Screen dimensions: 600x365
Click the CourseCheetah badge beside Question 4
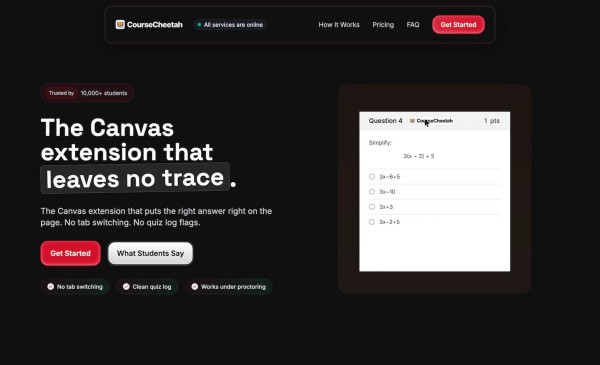click(x=431, y=121)
